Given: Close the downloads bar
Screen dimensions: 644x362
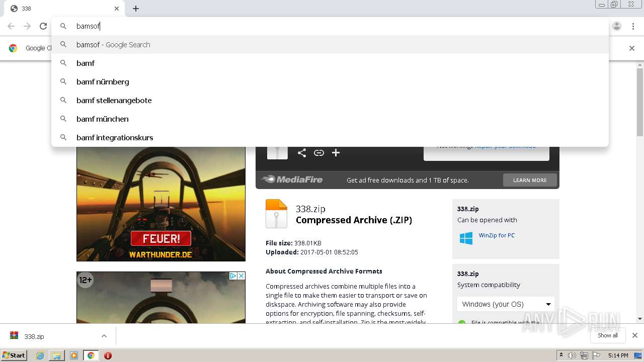Looking at the screenshot, I should (635, 335).
